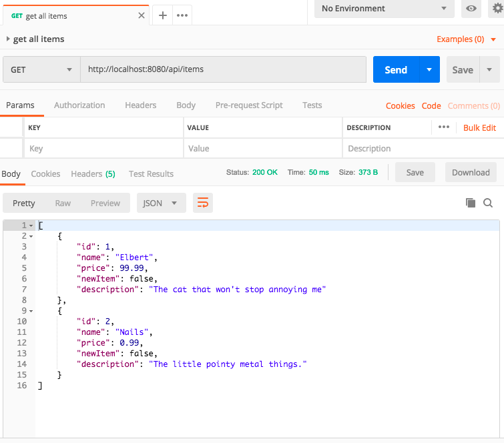Image resolution: width=504 pixels, height=443 pixels.
Task: Open the Examples (0) dropdown
Action: [467, 39]
